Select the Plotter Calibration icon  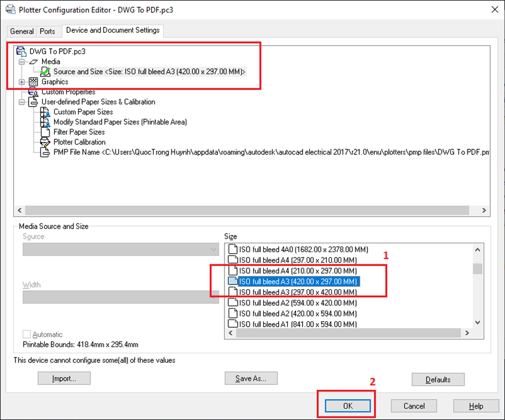coord(45,142)
